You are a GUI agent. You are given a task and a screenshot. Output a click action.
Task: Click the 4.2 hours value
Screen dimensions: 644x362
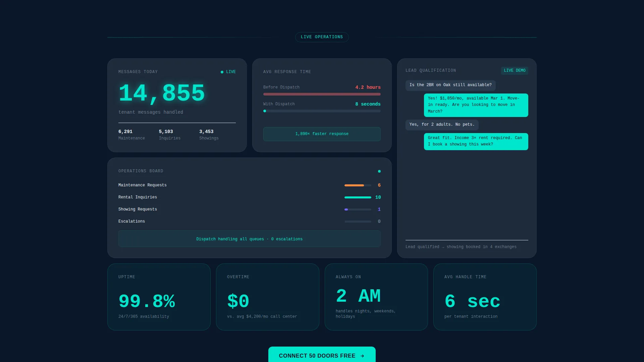(368, 87)
